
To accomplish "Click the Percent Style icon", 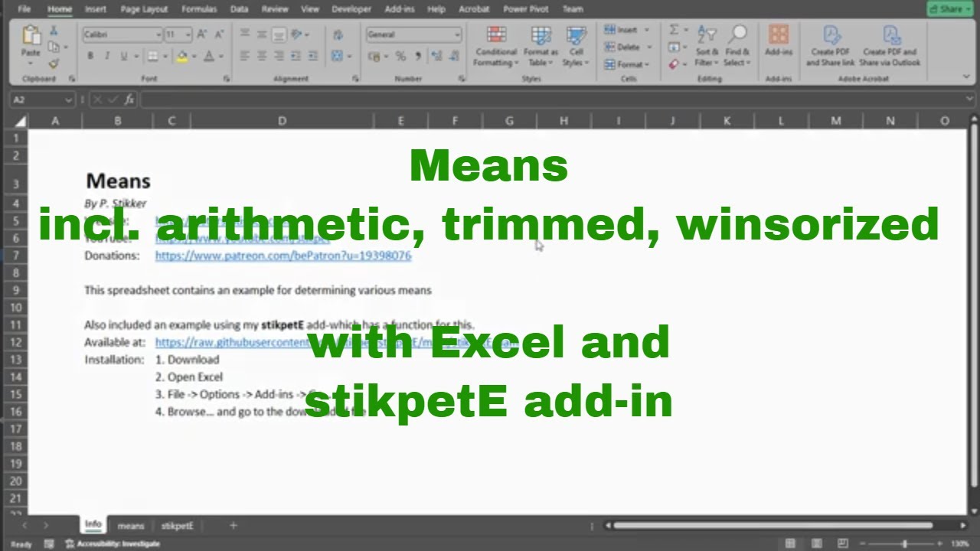I will click(400, 57).
